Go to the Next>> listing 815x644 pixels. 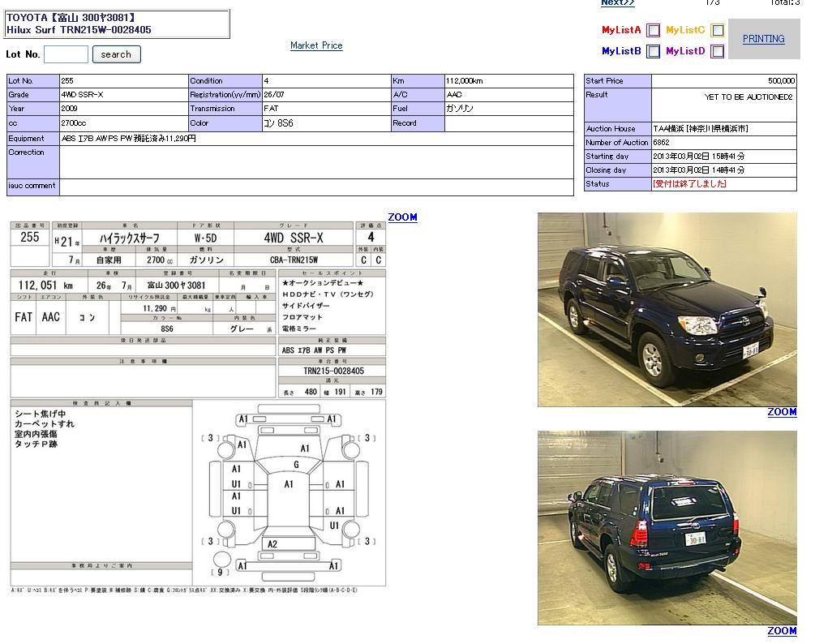point(617,3)
